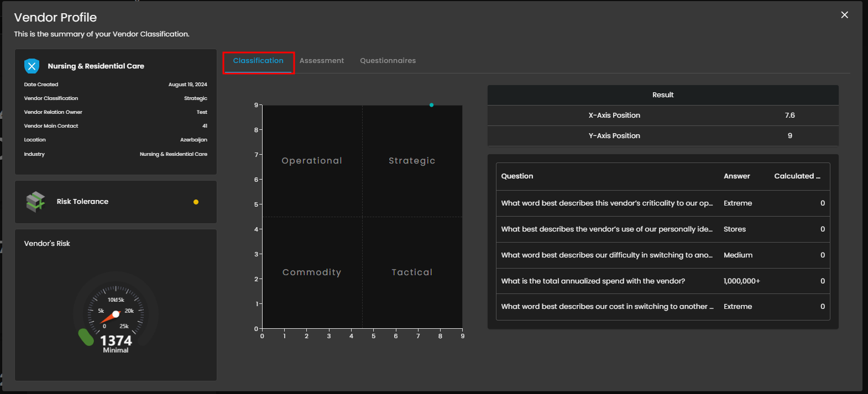This screenshot has height=394, width=868.
Task: Close the Vendor Profile dialog
Action: (844, 15)
